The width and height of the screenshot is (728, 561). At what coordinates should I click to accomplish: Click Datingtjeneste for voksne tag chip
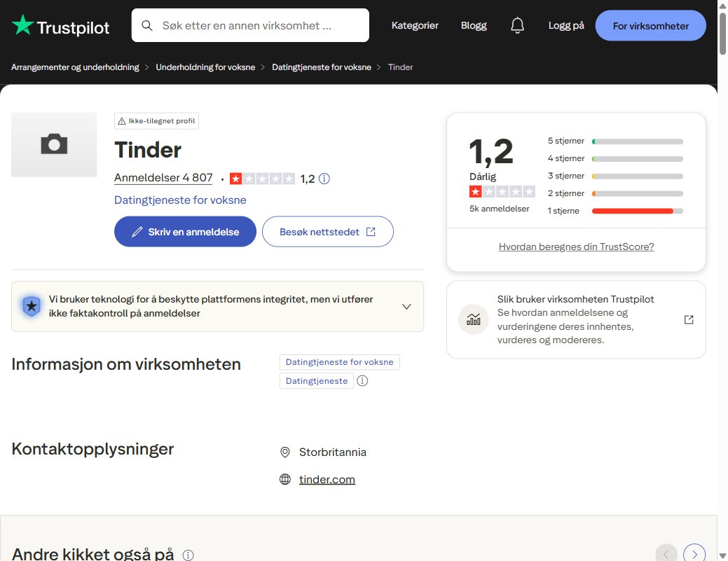(x=339, y=362)
